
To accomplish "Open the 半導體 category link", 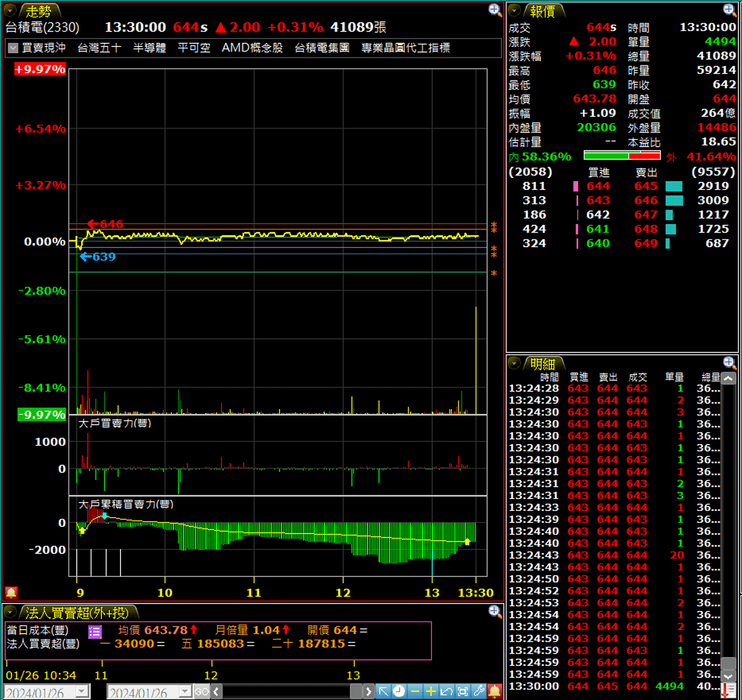I will 150,48.
